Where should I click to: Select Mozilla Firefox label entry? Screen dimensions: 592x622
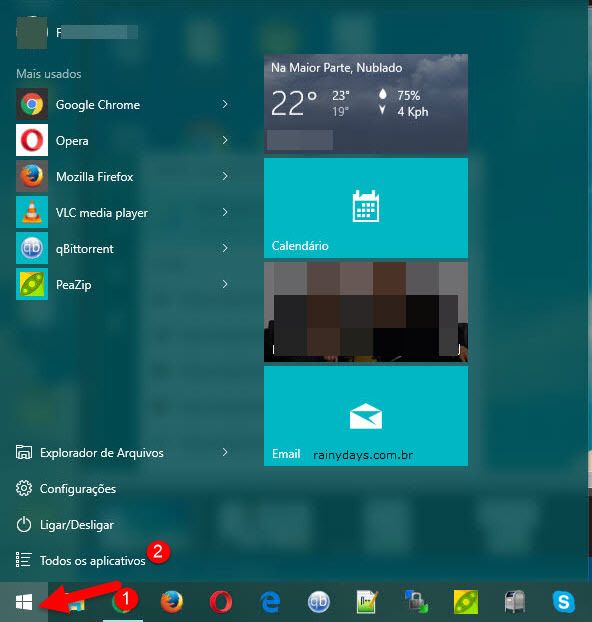point(94,177)
